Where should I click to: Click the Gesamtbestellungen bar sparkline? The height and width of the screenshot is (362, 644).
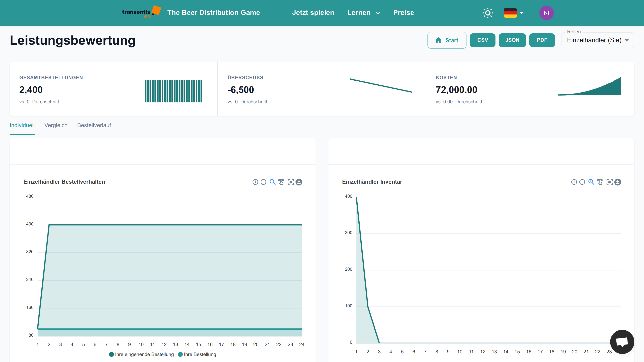(x=173, y=91)
